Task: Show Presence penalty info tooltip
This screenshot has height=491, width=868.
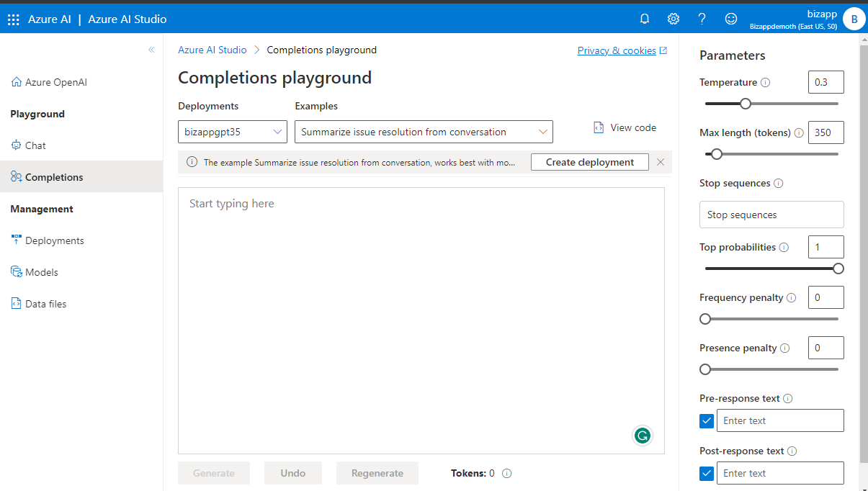Action: pos(785,348)
